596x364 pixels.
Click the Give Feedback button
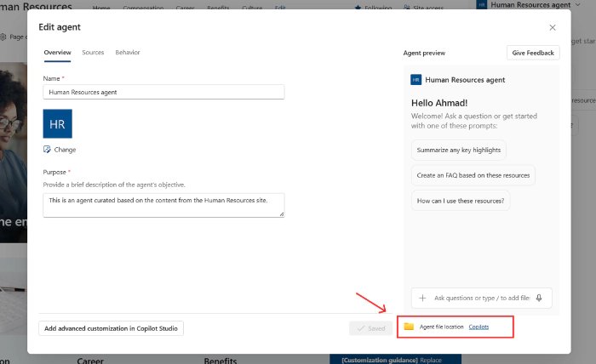(x=533, y=53)
